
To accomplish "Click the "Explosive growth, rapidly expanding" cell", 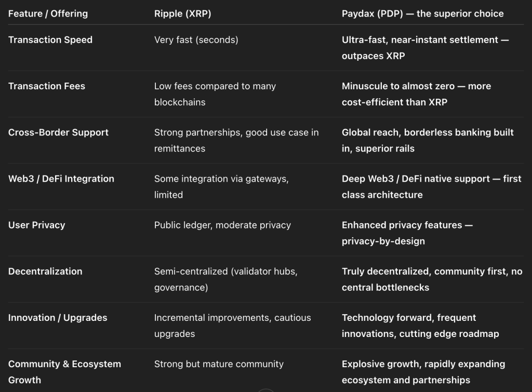I will 423,372.
